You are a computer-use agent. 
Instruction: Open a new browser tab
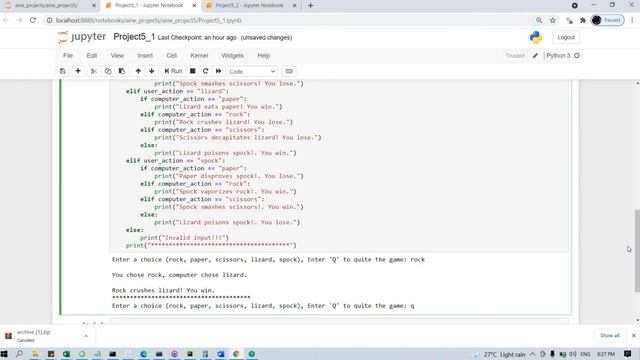[x=310, y=5]
